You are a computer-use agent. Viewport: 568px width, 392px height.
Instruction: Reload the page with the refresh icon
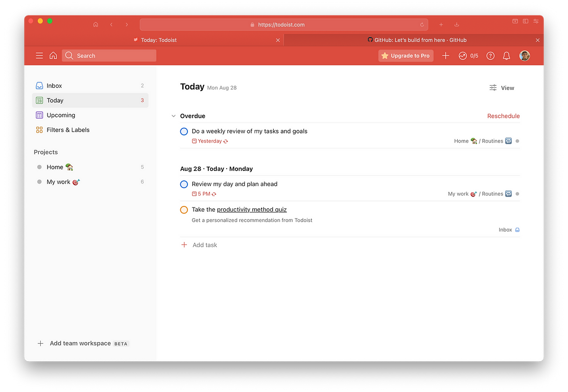422,25
